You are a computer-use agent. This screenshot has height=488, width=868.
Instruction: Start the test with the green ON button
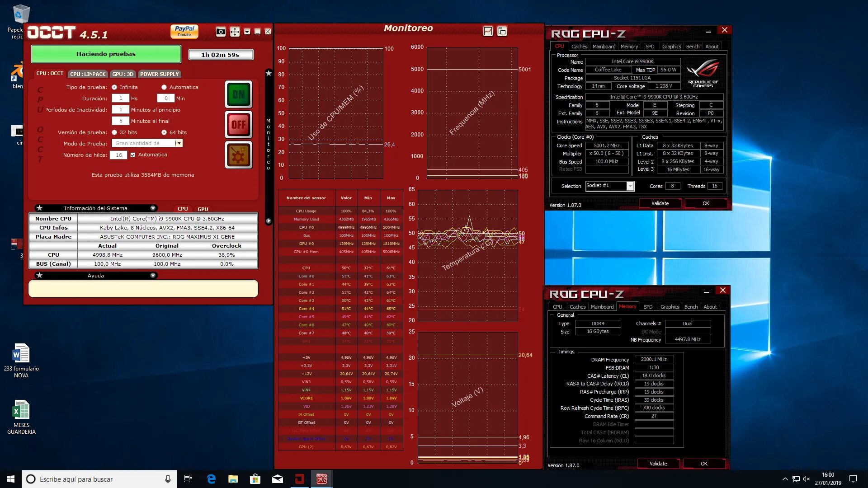[239, 94]
